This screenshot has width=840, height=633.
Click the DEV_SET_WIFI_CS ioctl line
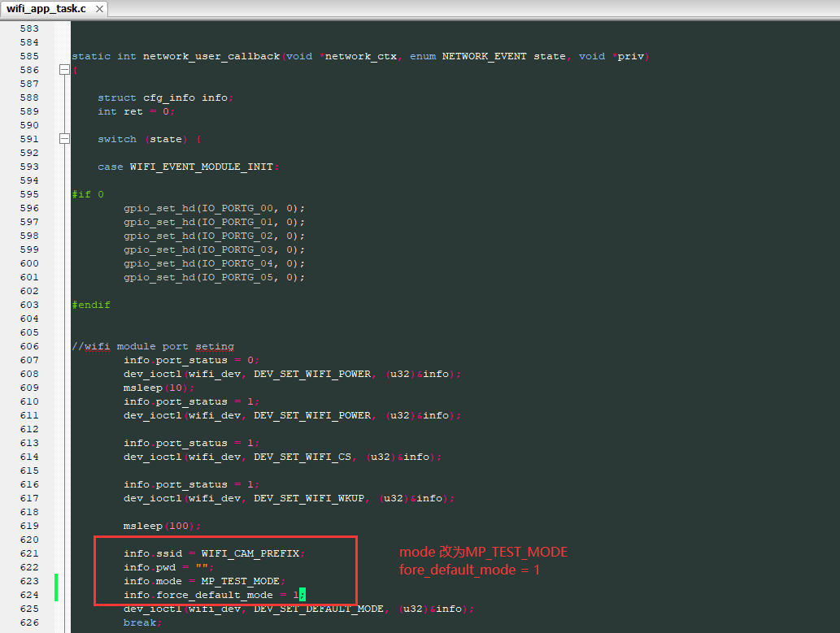point(283,457)
